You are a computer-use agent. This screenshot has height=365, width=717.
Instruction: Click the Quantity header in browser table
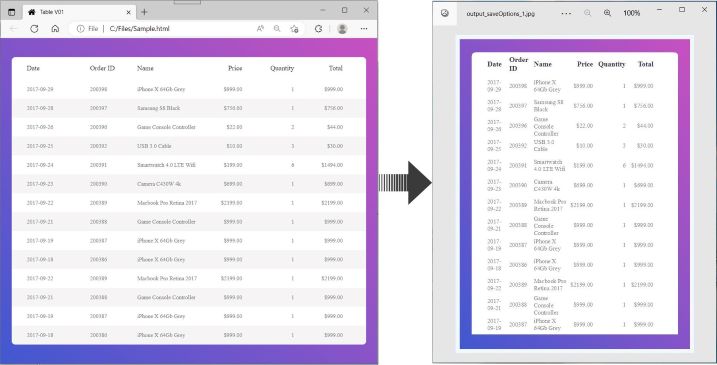pos(282,68)
